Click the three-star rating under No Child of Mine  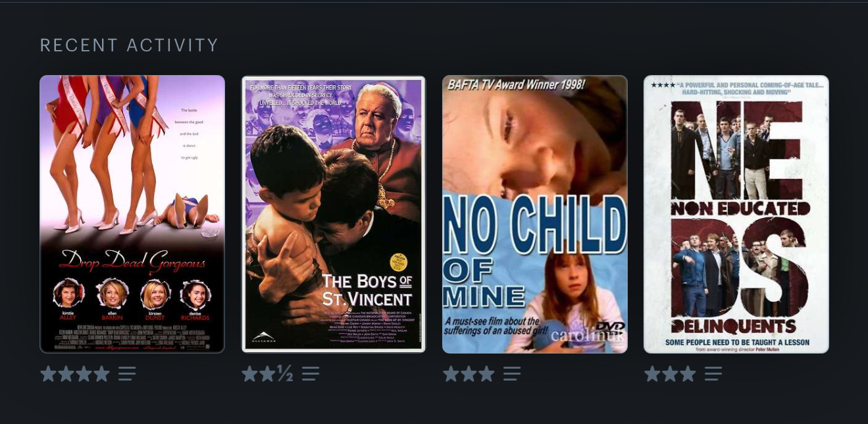[x=469, y=374]
